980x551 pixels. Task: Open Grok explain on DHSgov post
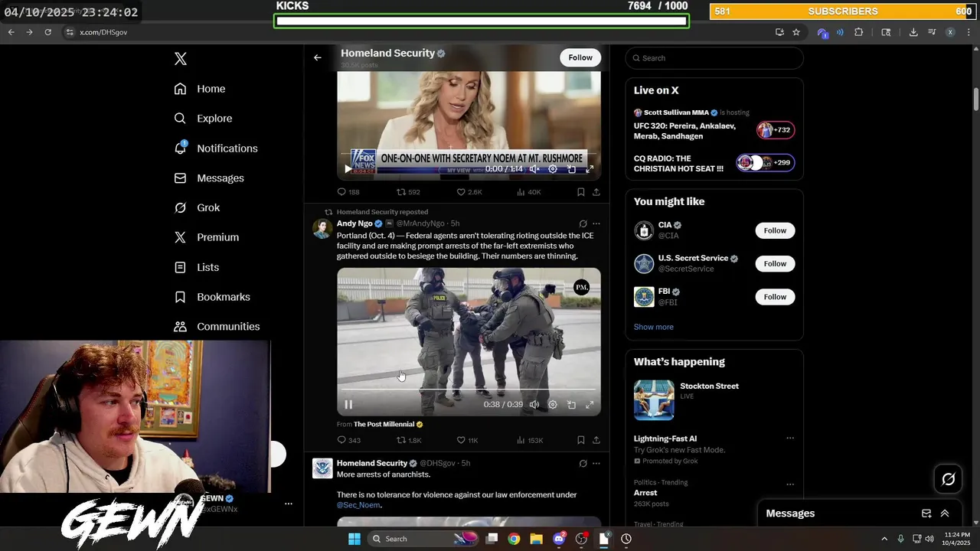coord(583,463)
